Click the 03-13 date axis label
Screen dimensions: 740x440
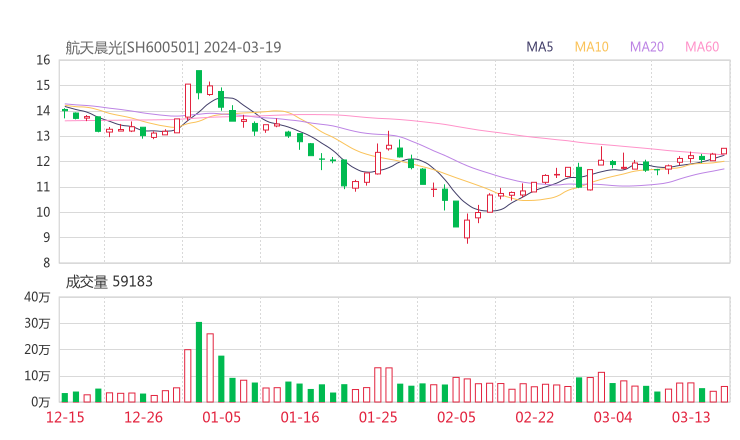click(x=691, y=417)
